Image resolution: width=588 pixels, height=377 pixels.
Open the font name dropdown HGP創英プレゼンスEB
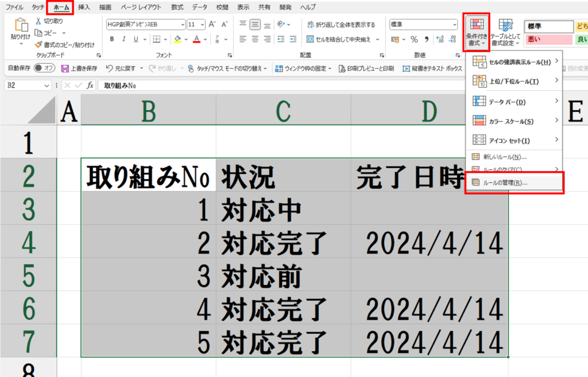click(182, 24)
